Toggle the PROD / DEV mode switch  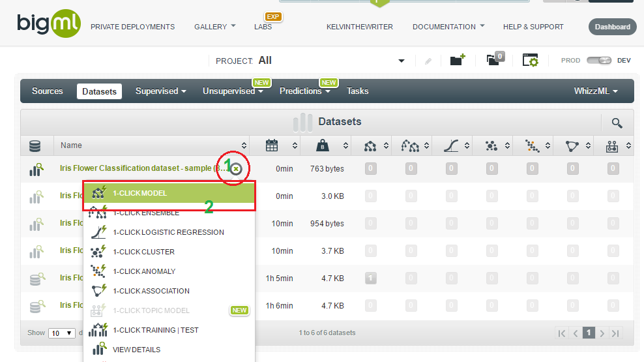click(x=599, y=61)
